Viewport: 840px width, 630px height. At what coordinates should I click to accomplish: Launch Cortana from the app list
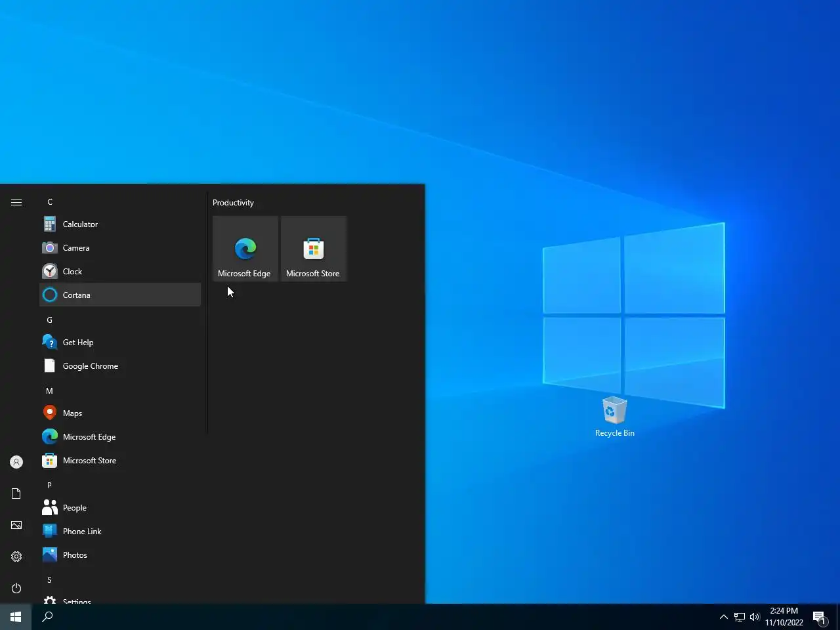click(120, 295)
